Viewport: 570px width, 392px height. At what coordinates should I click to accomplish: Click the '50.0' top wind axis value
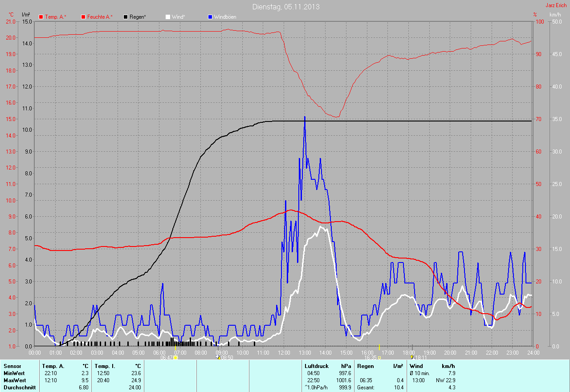tap(557, 21)
